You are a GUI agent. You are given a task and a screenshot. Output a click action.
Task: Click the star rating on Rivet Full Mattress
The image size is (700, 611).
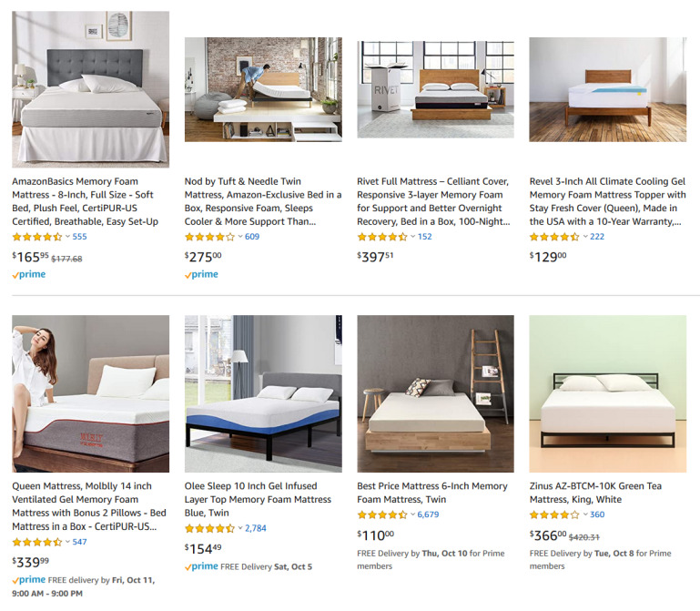tap(381, 237)
